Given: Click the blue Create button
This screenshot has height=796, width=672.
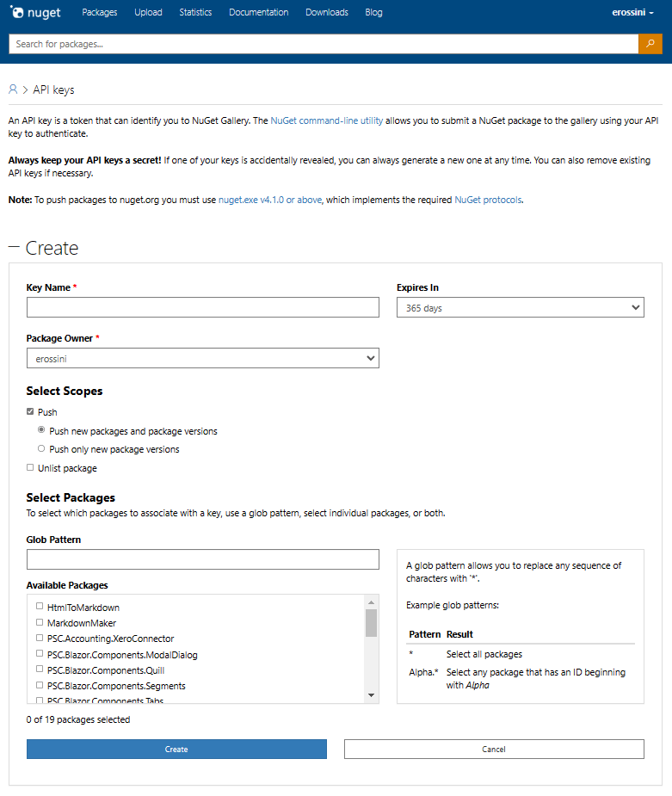Looking at the screenshot, I should [x=176, y=750].
